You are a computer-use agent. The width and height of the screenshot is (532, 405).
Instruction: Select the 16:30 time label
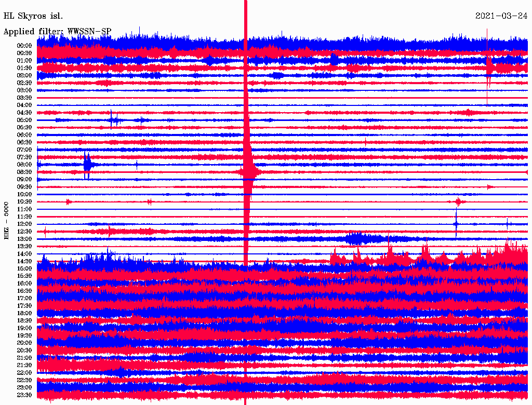(x=24, y=291)
